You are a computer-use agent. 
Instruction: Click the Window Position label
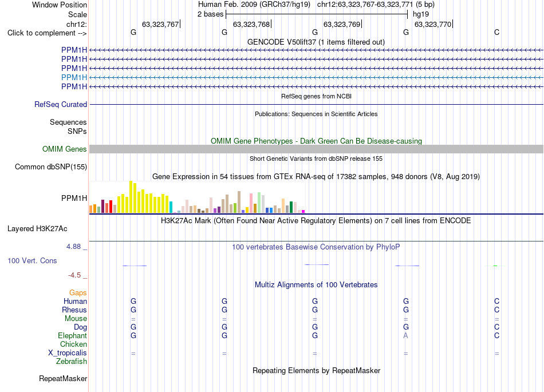click(60, 5)
